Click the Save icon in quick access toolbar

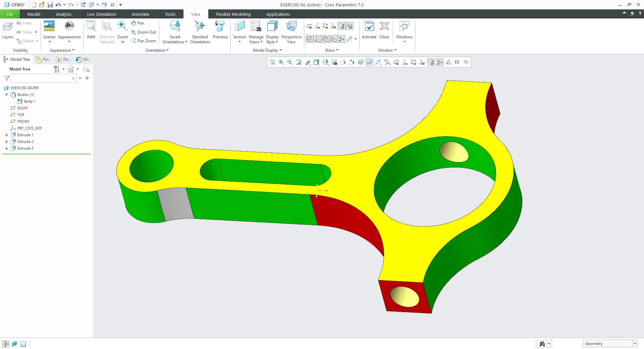pyautogui.click(x=50, y=5)
